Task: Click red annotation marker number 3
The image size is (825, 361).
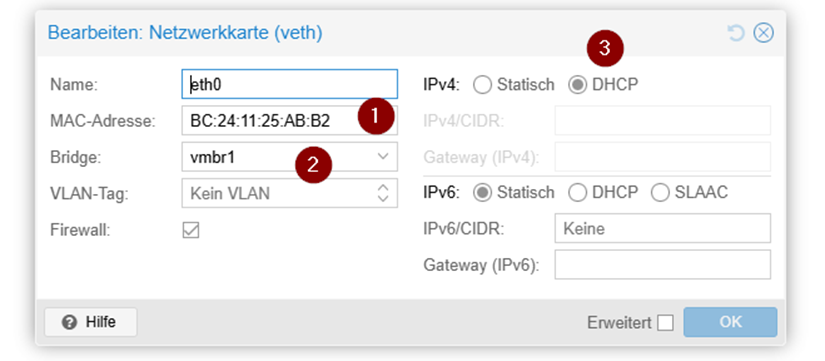Action: point(605,49)
